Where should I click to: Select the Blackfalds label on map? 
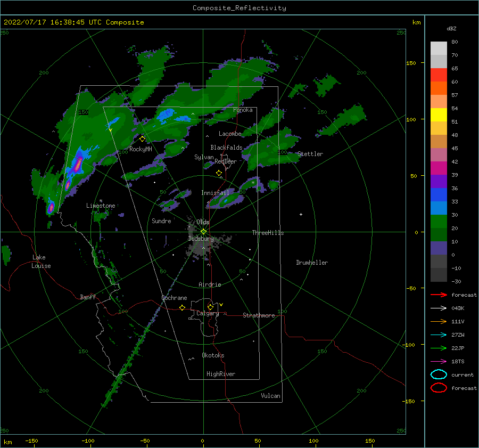226,148
